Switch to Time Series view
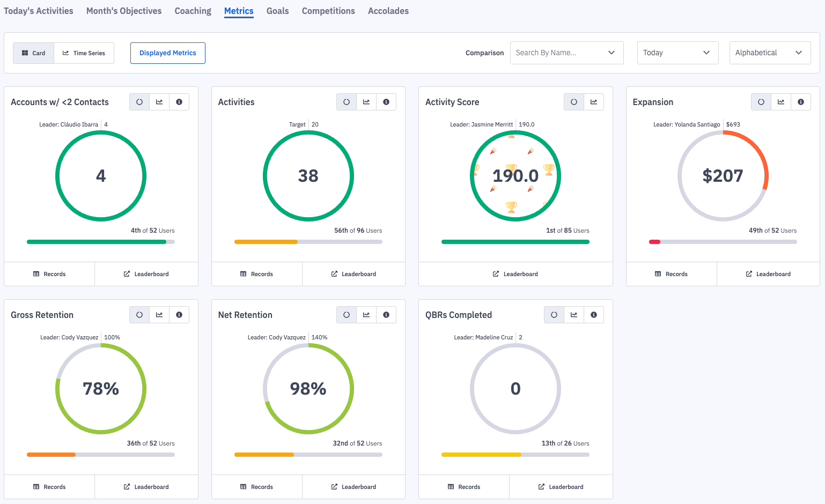This screenshot has width=825, height=504. [84, 53]
